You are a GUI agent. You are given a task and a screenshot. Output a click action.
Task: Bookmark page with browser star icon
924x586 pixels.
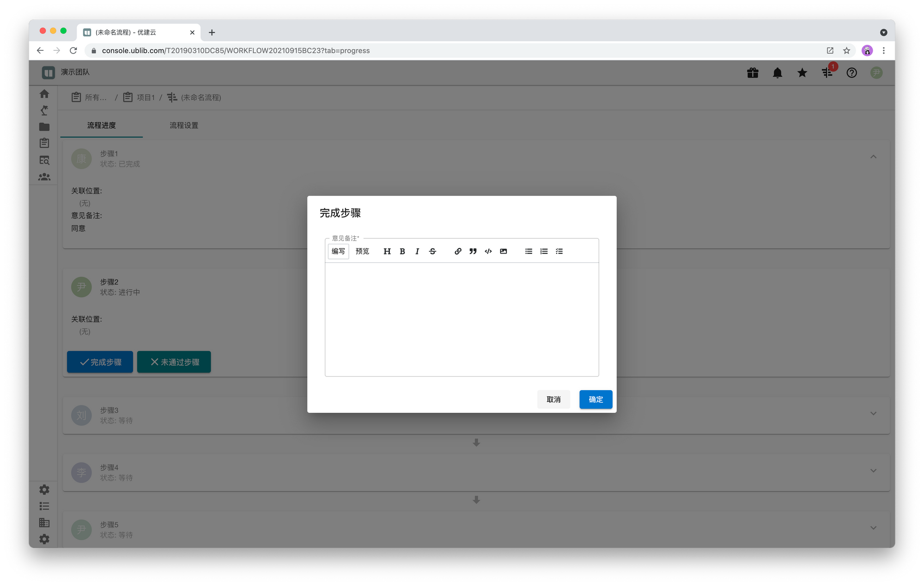point(846,51)
